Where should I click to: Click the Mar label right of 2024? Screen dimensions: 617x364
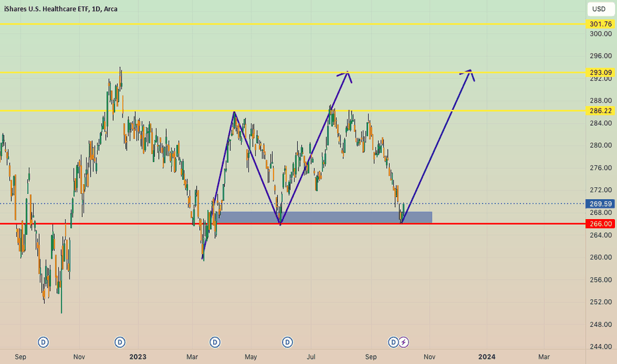(544, 357)
